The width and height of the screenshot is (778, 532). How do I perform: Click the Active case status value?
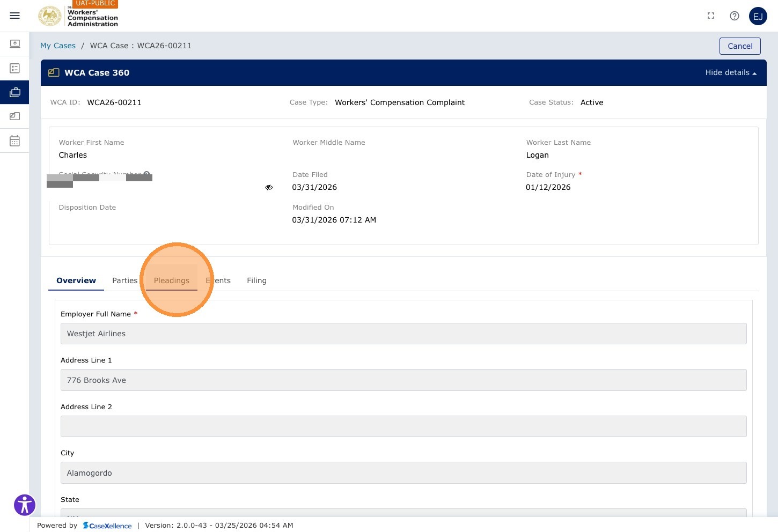point(592,102)
